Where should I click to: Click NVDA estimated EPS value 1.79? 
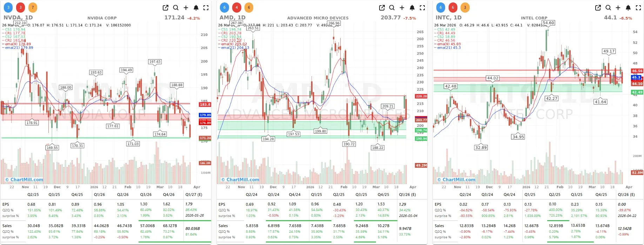click(189, 204)
